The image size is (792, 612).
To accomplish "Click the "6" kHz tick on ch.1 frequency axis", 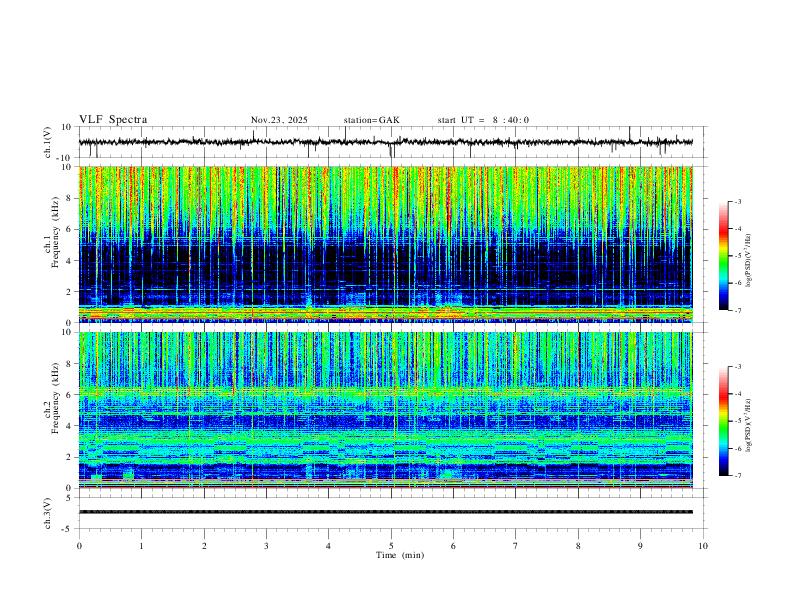I will point(69,229).
